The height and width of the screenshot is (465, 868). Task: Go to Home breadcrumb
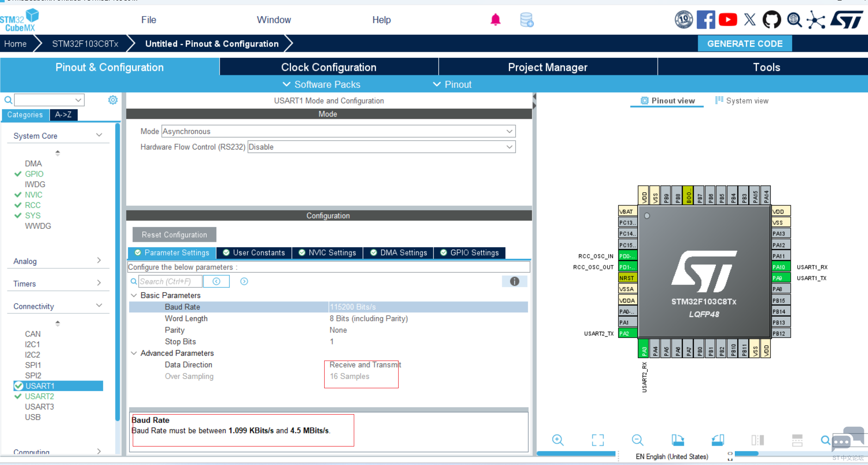[15, 44]
